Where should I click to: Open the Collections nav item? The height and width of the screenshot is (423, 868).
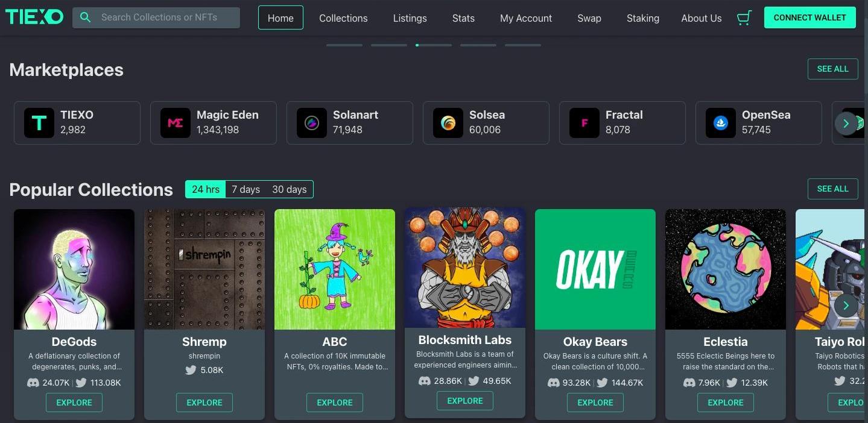click(343, 18)
